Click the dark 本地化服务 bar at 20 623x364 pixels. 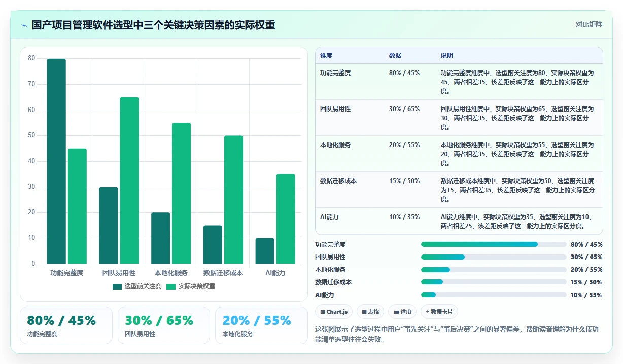tap(161, 238)
